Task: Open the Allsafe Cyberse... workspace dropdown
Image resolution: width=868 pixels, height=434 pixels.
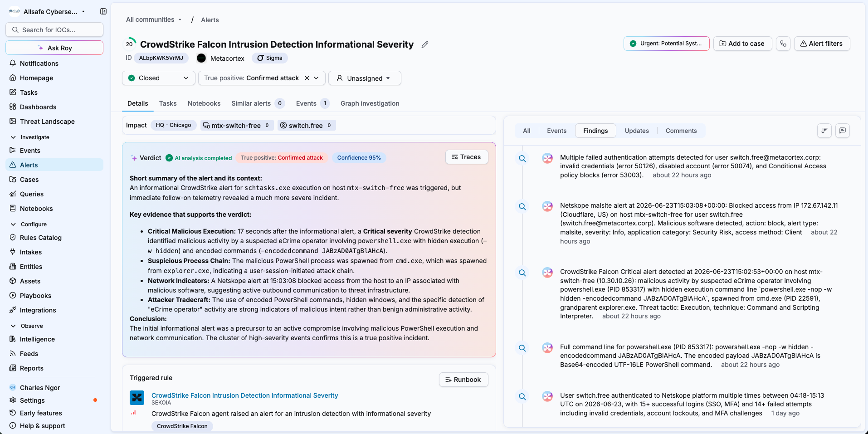Action: 47,11
